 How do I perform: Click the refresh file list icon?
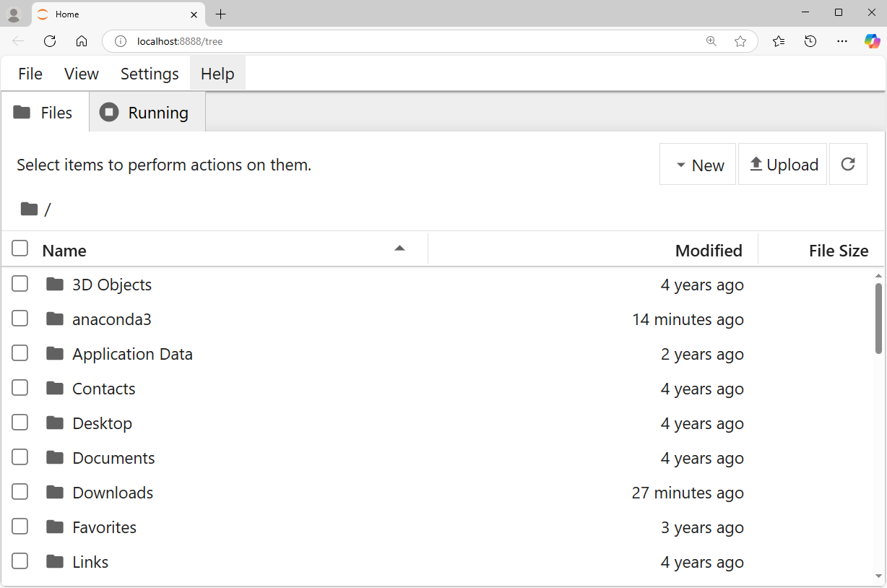pos(848,165)
